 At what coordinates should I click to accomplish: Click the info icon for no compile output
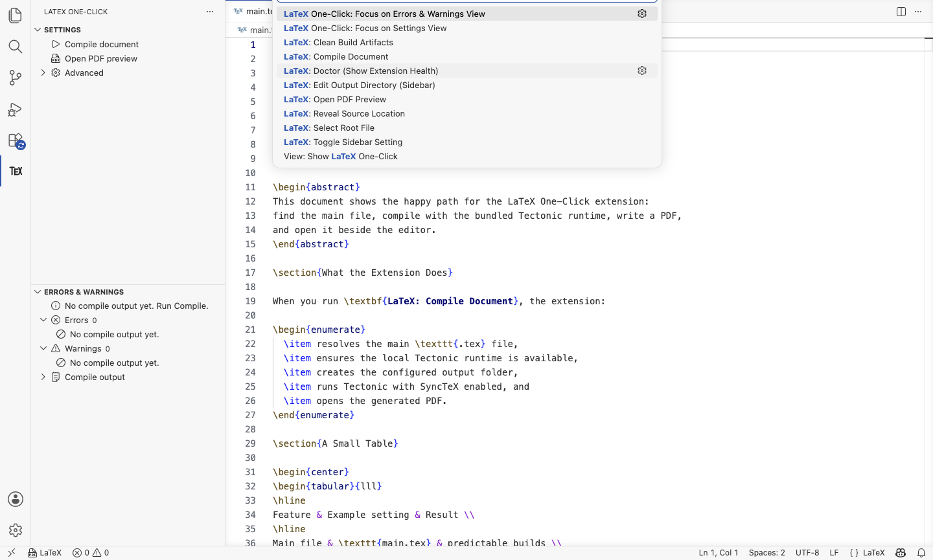pos(56,306)
